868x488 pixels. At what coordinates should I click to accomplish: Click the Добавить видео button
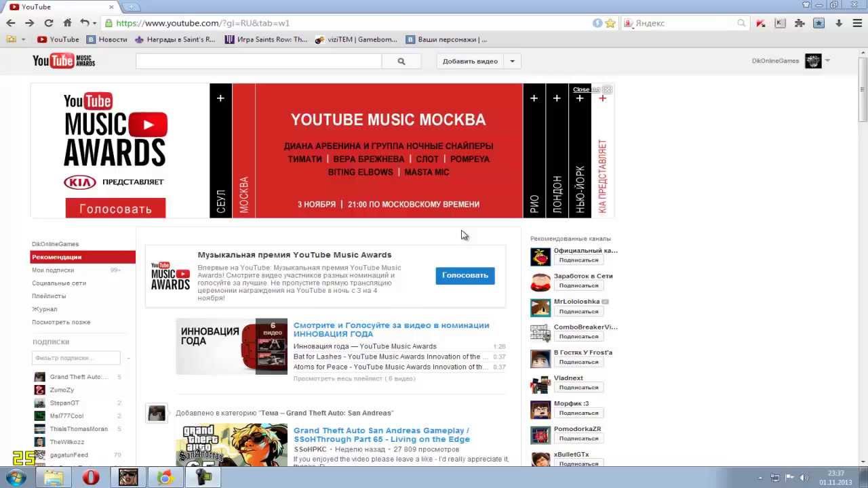coord(470,61)
